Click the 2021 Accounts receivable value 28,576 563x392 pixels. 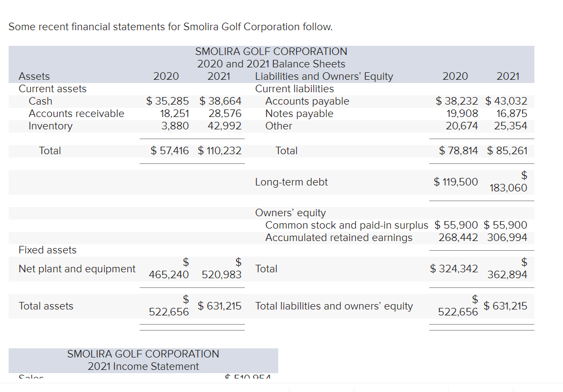(x=225, y=113)
